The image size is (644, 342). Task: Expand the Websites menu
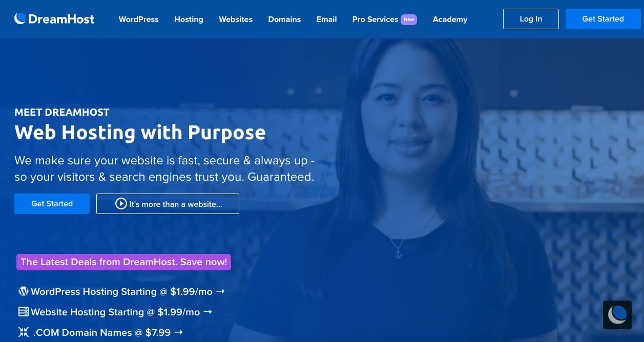[236, 19]
